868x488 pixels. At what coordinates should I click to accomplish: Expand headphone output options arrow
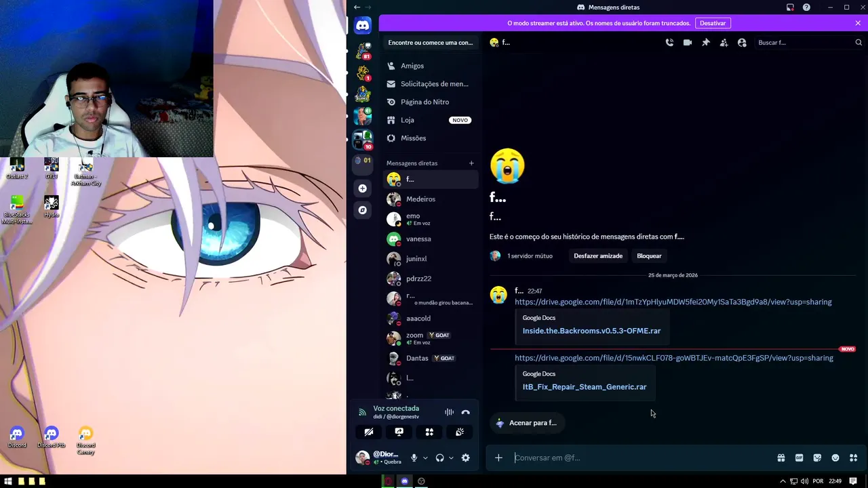click(451, 458)
